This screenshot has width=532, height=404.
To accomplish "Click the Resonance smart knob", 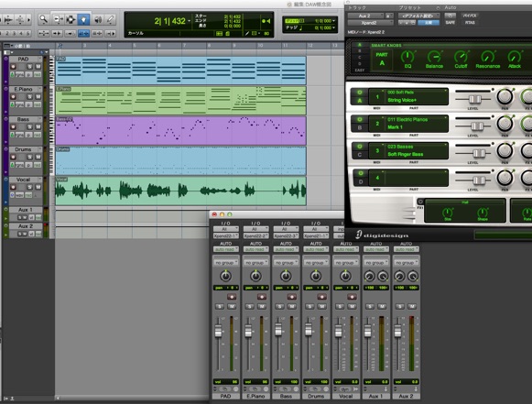I will click(487, 57).
